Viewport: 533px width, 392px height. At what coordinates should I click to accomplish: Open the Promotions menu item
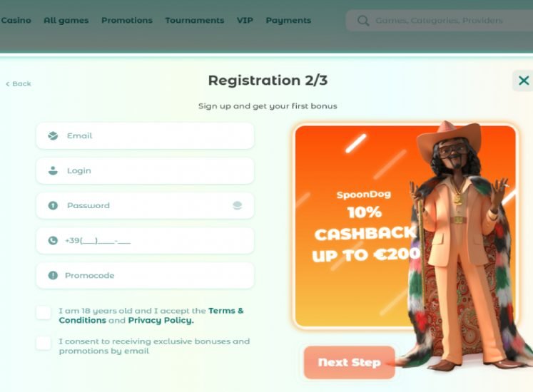(x=127, y=21)
